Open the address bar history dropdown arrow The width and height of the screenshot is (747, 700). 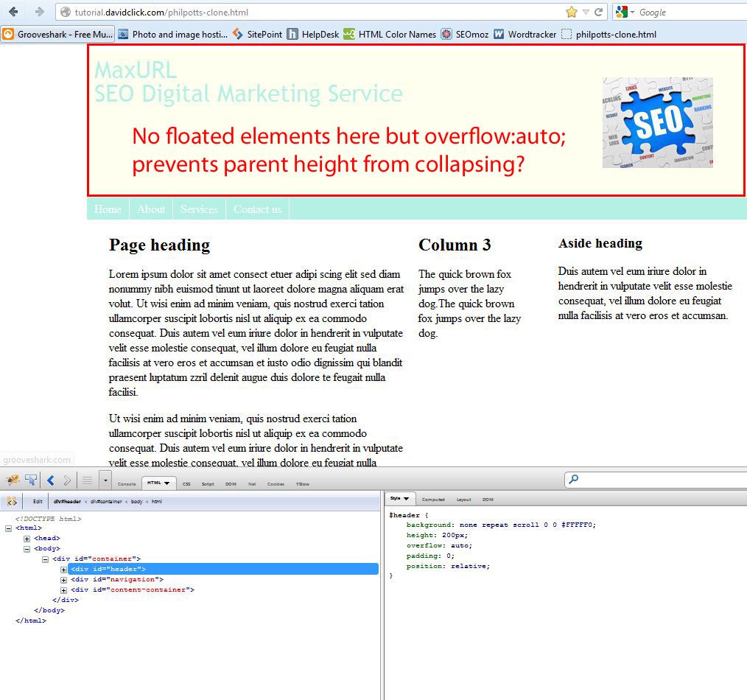586,13
